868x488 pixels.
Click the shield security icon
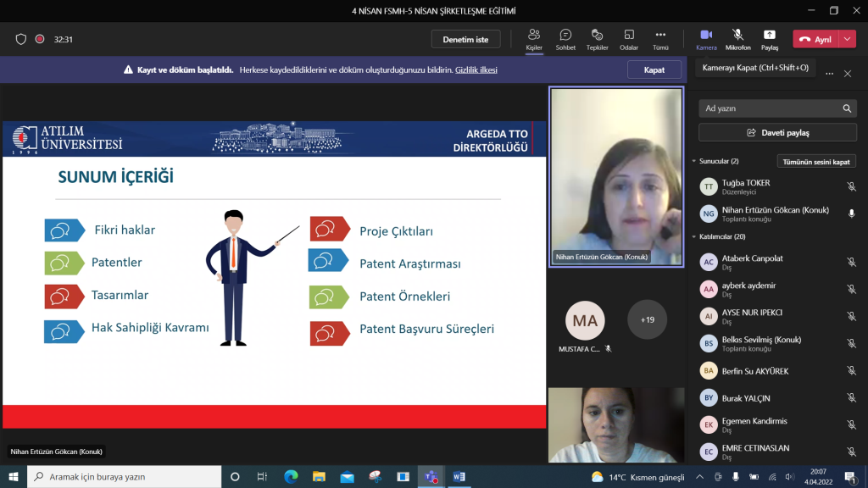21,39
